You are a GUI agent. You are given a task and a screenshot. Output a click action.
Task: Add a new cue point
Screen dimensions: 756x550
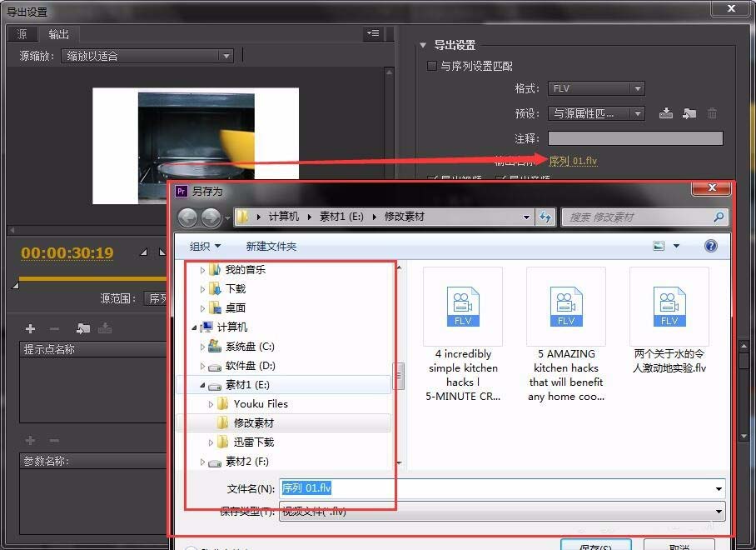coord(30,328)
